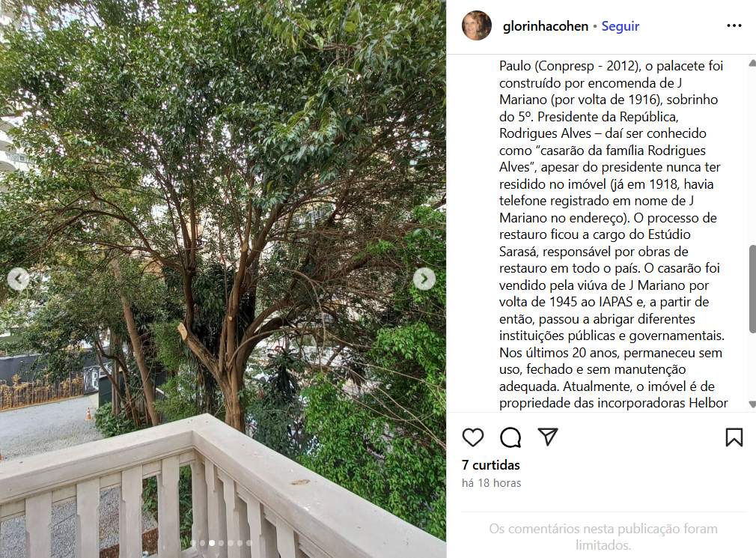Save the post with the bookmark icon
The height and width of the screenshot is (558, 756).
click(x=734, y=437)
